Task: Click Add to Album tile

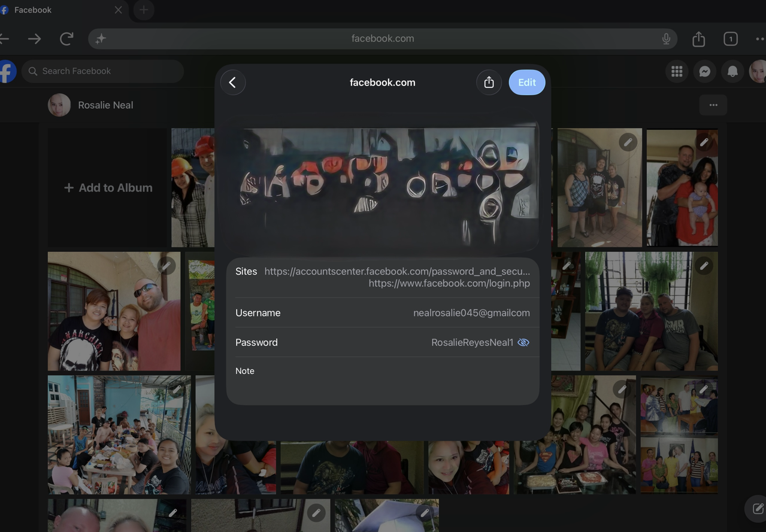Action: (108, 188)
